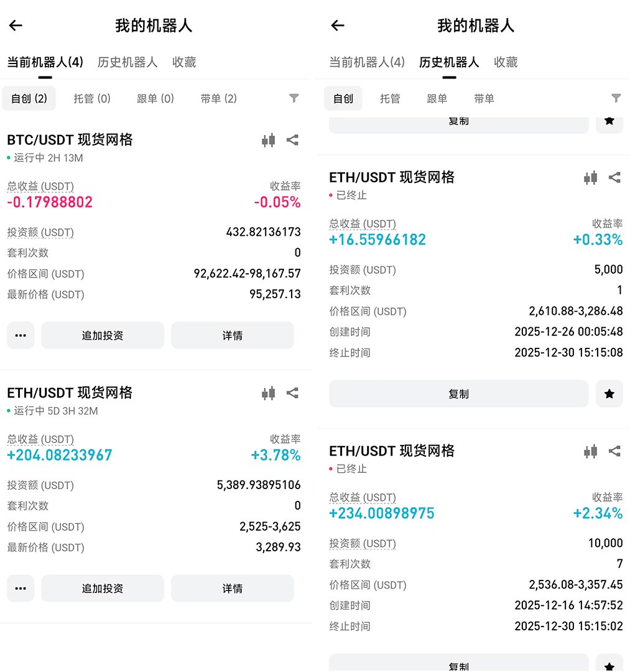Share the running ETH/USDT grid bot

pyautogui.click(x=292, y=393)
